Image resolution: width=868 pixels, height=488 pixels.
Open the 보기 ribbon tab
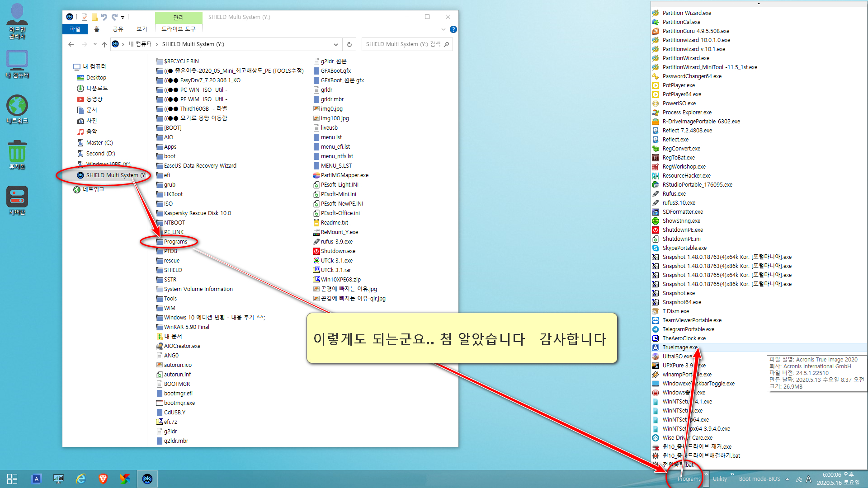[142, 29]
